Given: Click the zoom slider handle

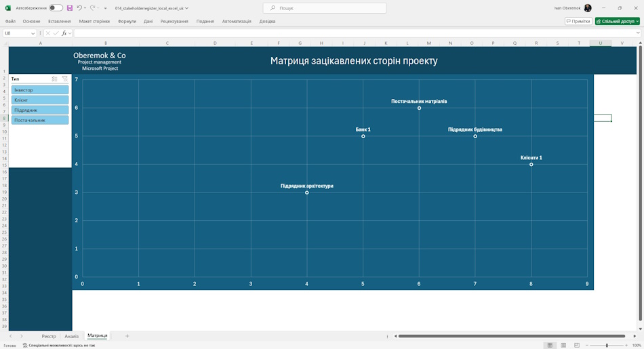Looking at the screenshot, I should (607, 346).
